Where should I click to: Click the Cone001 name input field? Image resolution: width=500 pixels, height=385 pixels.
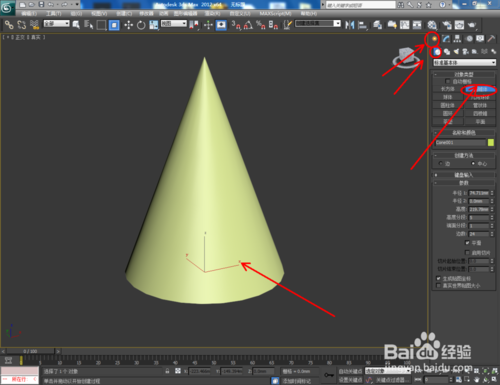coord(460,142)
